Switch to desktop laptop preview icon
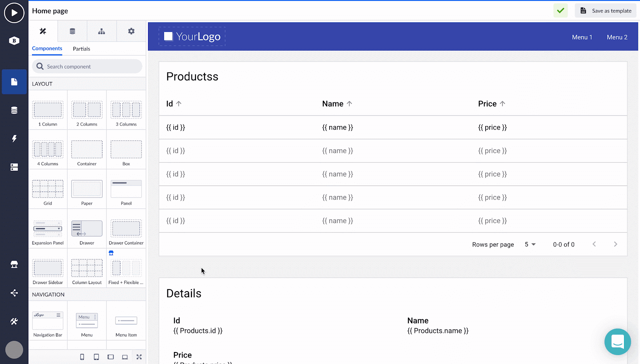Screen dimensions: 640x364 [x=125, y=357]
